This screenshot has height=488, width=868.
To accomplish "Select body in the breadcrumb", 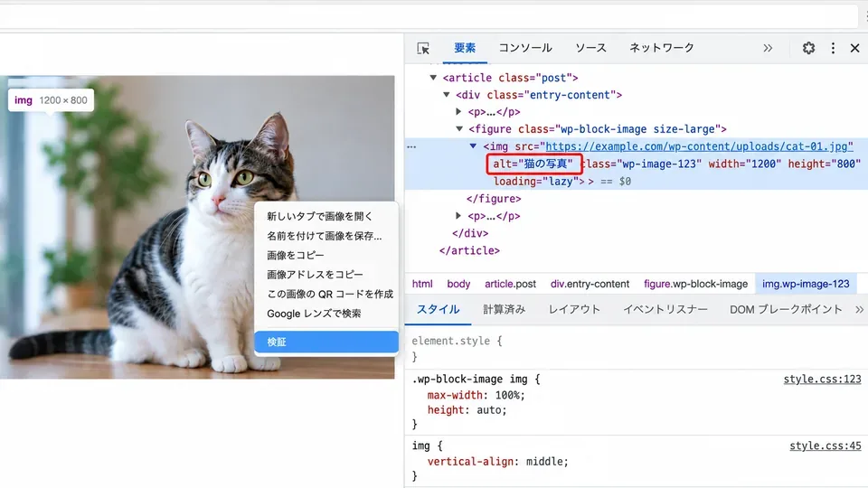I will [x=458, y=284].
